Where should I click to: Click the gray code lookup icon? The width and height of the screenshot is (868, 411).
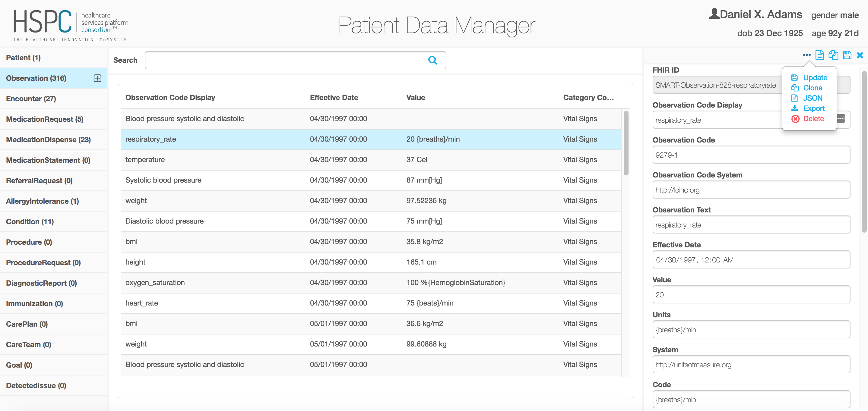tap(841, 118)
